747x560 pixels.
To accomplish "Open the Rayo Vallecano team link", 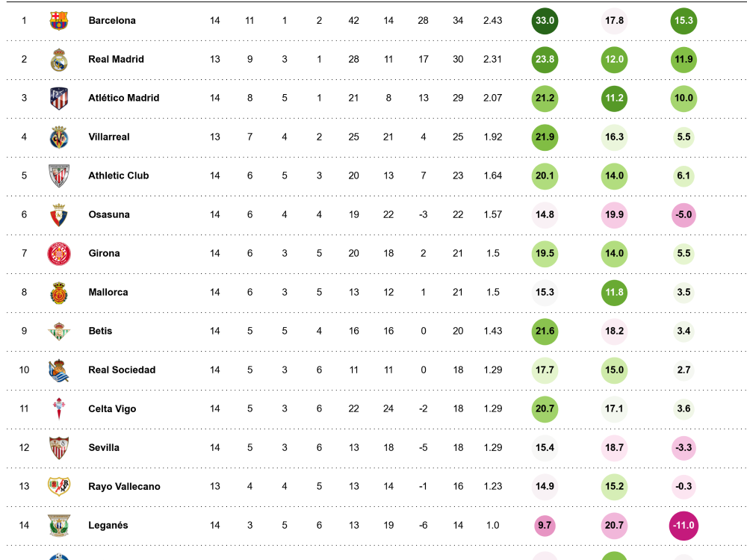I will point(124,487).
